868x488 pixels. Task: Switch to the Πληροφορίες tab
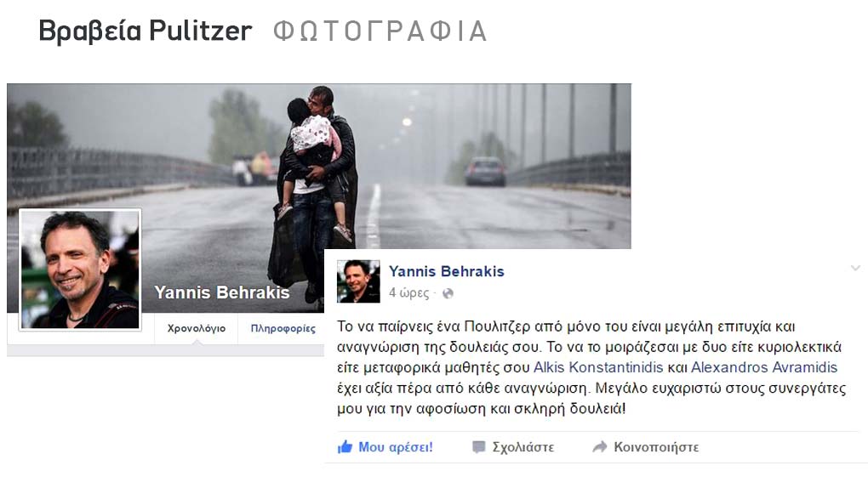point(283,329)
